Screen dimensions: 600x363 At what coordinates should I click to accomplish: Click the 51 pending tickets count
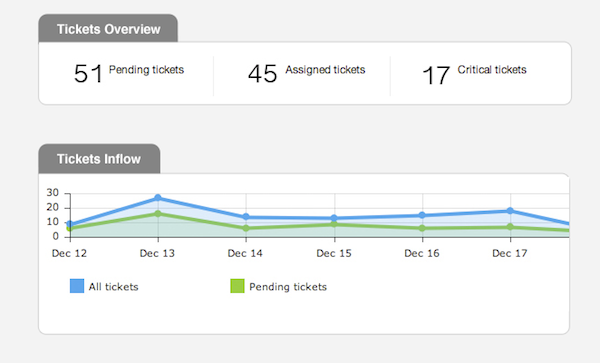[x=88, y=73]
